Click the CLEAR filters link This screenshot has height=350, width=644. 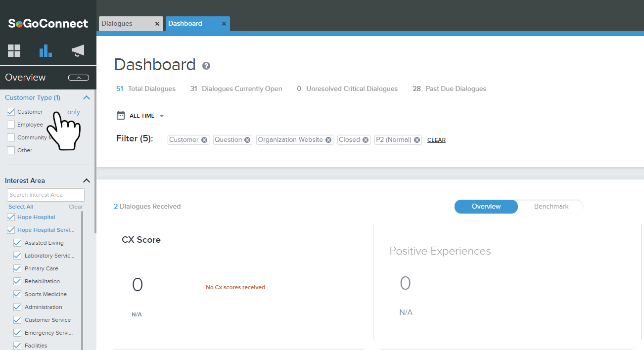[436, 140]
